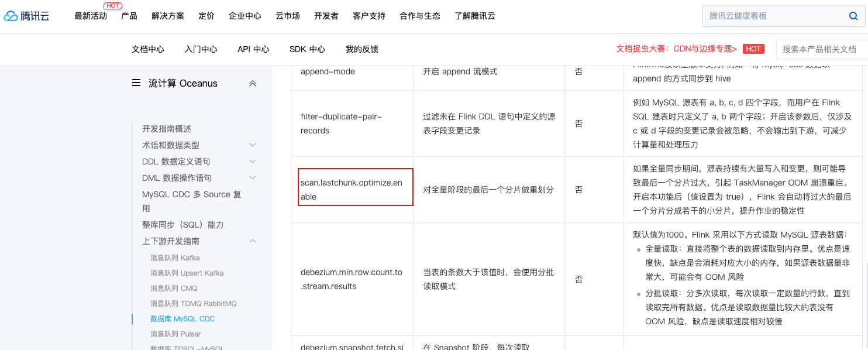The image size is (868, 350).
Task: Open the 云市场 menu item
Action: coord(288,16)
